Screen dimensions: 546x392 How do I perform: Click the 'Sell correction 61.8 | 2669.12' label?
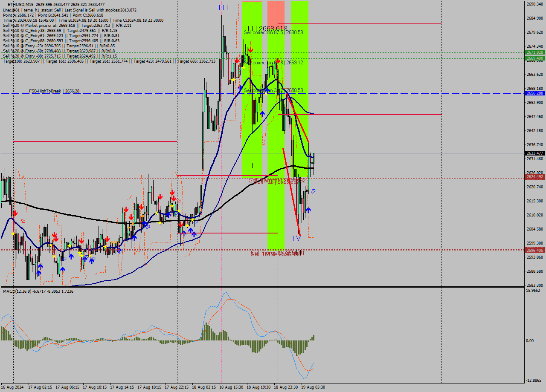273,62
